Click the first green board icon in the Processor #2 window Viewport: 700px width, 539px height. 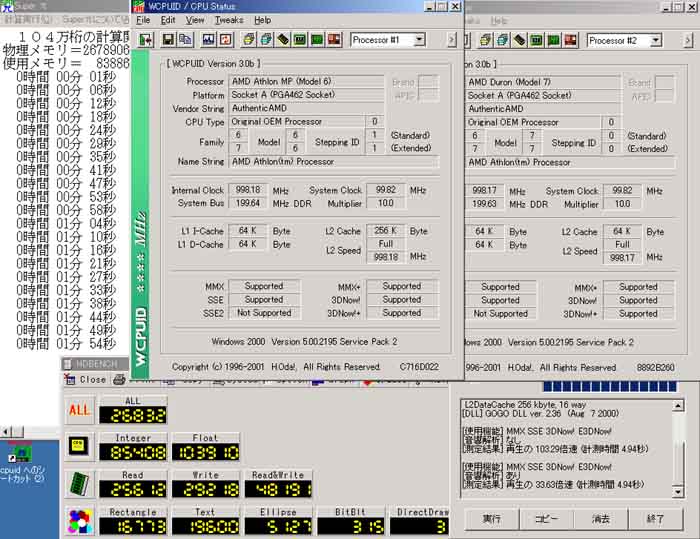536,40
